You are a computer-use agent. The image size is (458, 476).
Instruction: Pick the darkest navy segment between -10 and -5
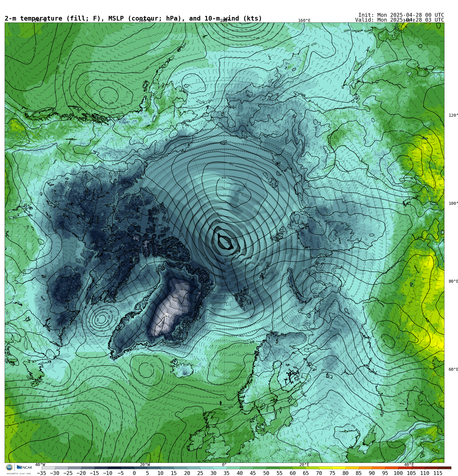click(x=114, y=468)
